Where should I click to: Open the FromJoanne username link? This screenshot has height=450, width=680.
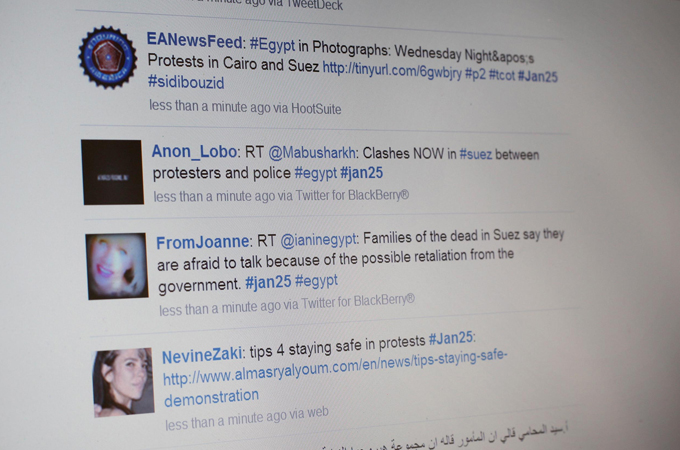coord(203,242)
